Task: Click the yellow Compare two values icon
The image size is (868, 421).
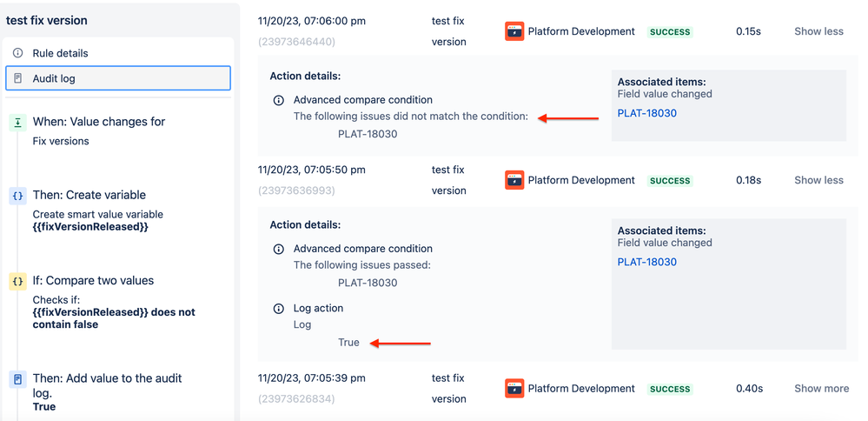Action: coord(17,282)
